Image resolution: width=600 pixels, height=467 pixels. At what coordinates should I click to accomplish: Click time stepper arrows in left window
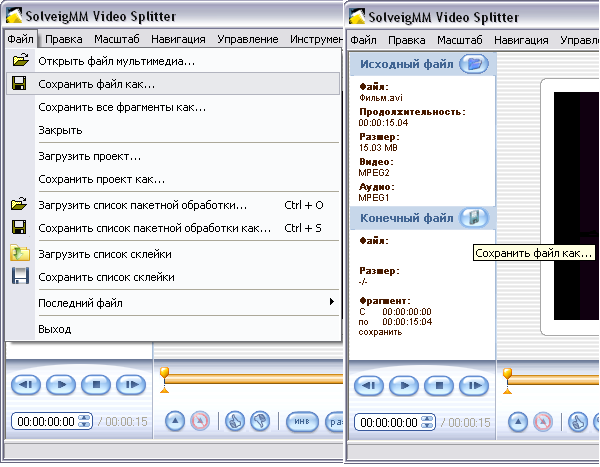[x=85, y=421]
